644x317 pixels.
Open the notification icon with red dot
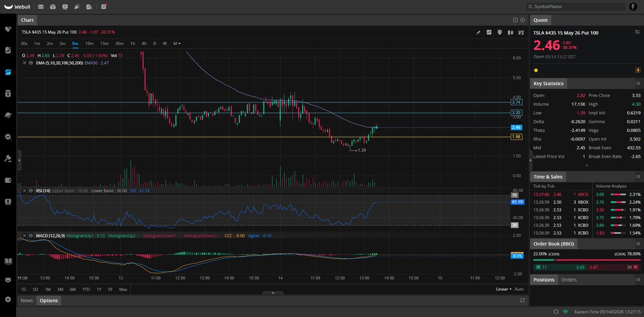click(x=103, y=6)
